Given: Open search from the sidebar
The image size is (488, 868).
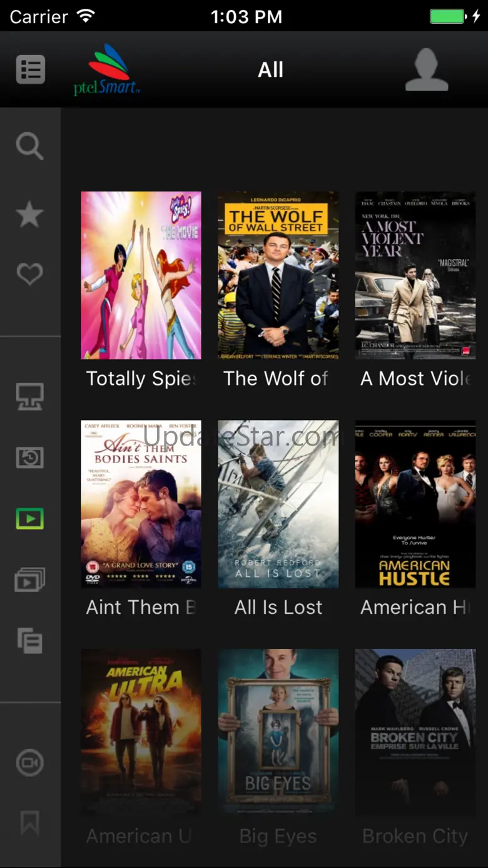Looking at the screenshot, I should pos(30,147).
